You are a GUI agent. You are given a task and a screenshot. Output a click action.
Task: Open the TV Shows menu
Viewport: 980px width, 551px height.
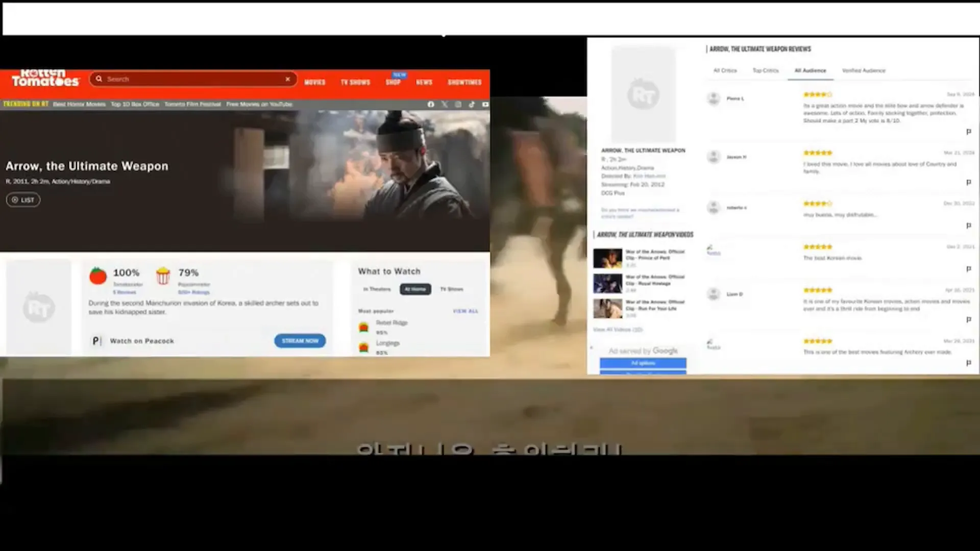click(x=355, y=82)
